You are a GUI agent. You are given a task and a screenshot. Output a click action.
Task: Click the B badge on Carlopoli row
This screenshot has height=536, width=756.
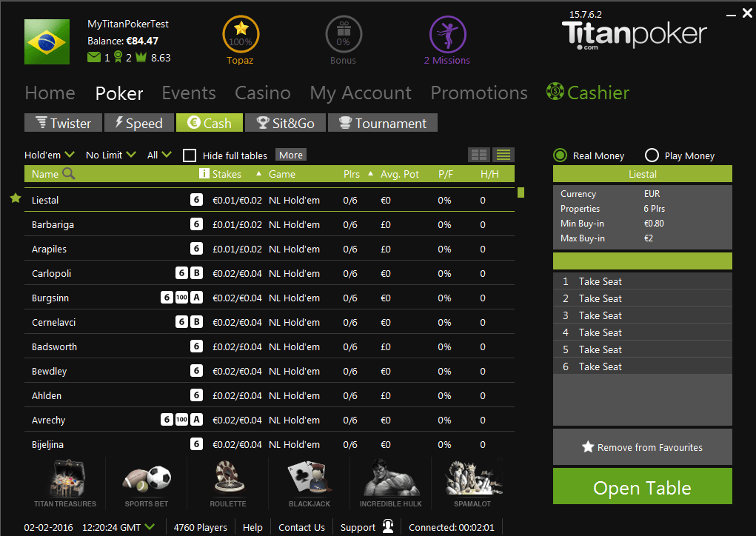coord(196,273)
